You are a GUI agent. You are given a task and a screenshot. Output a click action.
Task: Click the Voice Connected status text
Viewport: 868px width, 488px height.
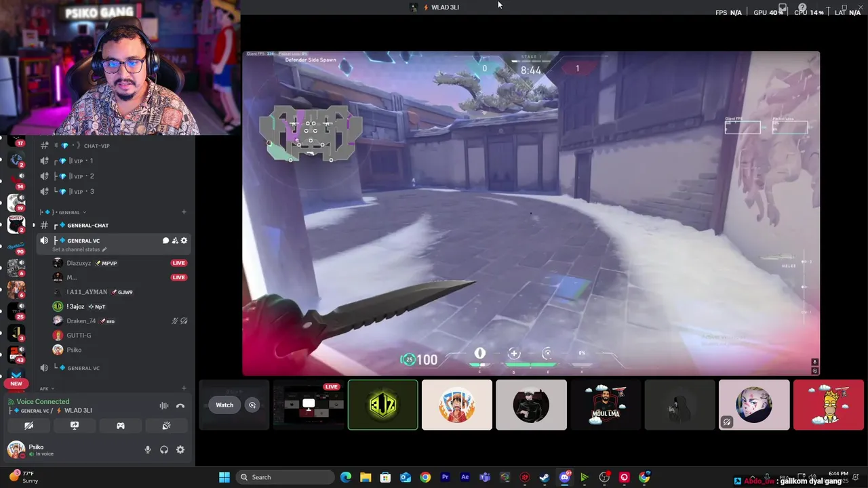(x=43, y=402)
